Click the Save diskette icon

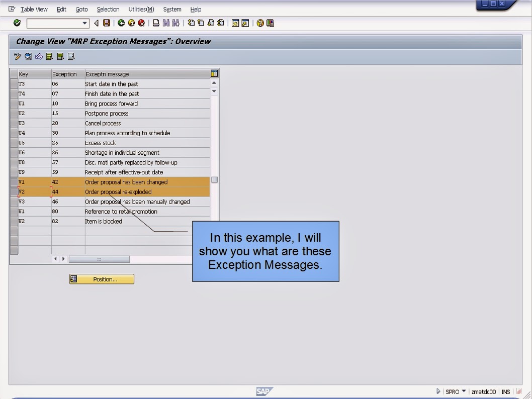point(107,23)
